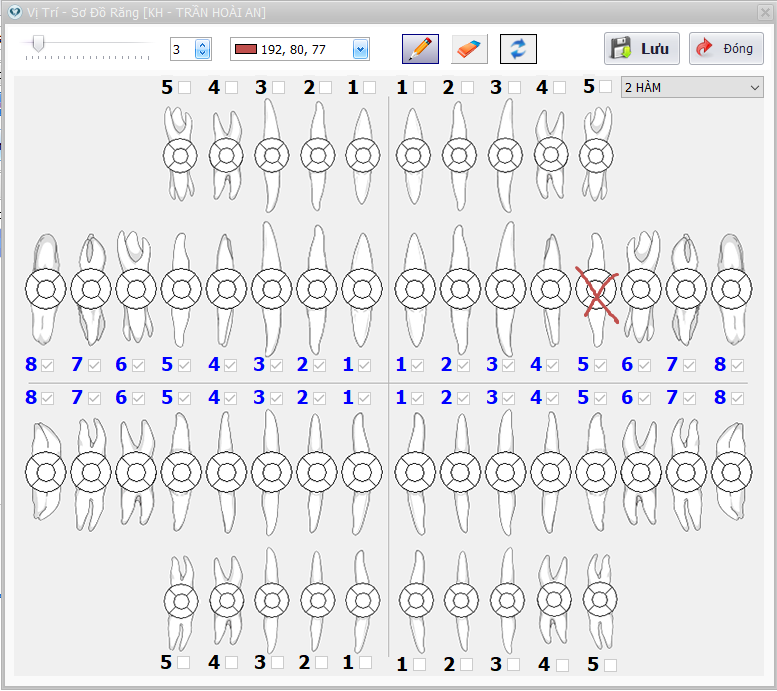
Task: Tick the bottom-left baby tooth 5 checkbox
Action: (183, 663)
